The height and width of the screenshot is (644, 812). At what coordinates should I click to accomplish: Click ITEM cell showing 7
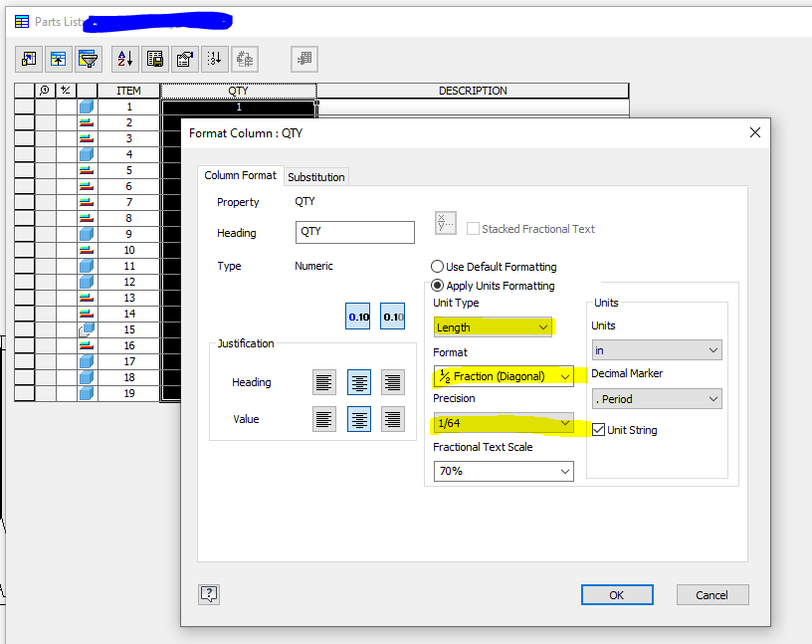pyautogui.click(x=128, y=202)
